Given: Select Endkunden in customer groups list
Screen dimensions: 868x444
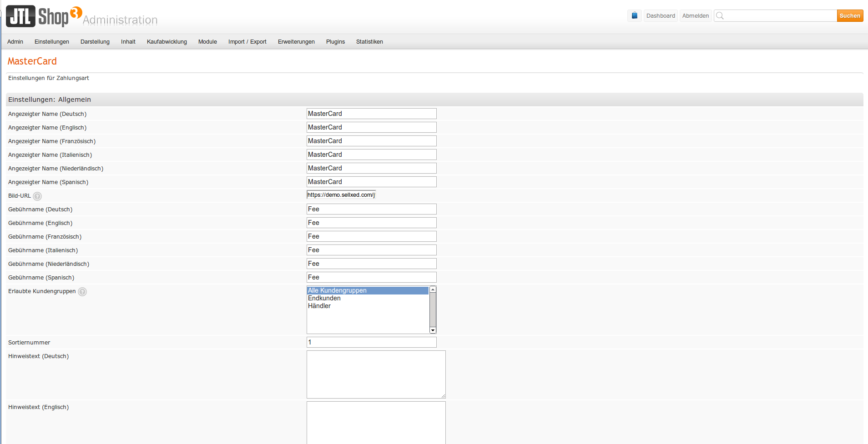Looking at the screenshot, I should pyautogui.click(x=324, y=298).
